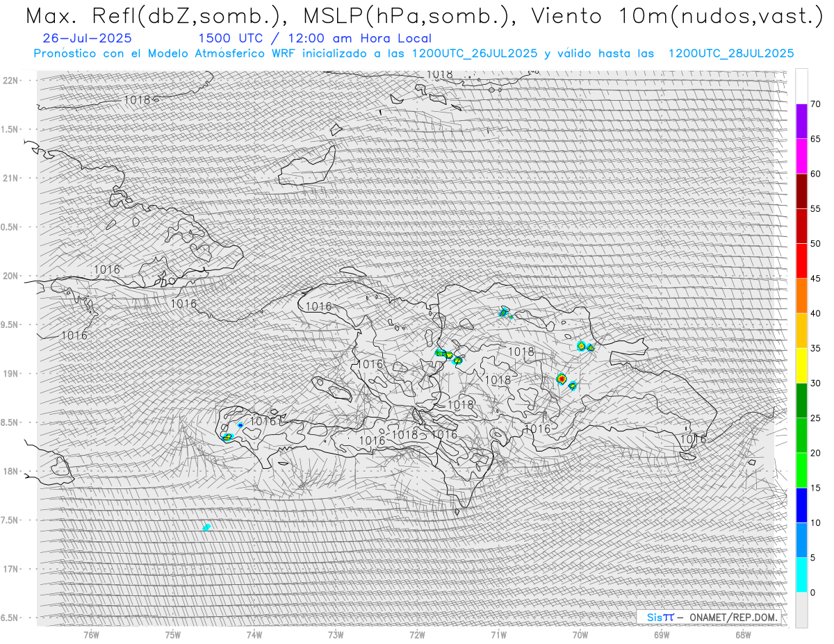Viewport: 834px width, 644px height.
Task: Click '1500 UTC / 12:00 am Hora Local'
Action: [314, 38]
